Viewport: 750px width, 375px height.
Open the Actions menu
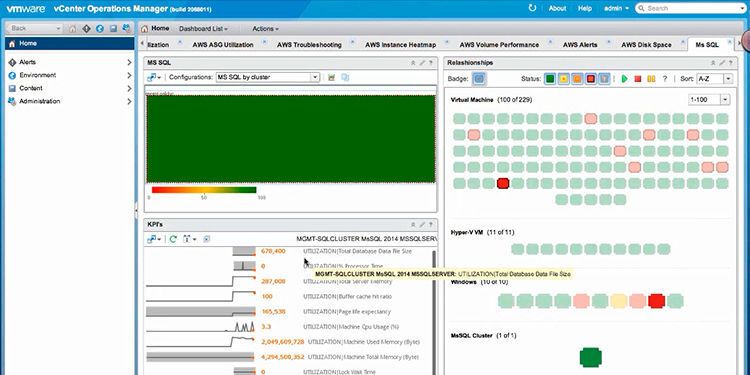(x=265, y=29)
